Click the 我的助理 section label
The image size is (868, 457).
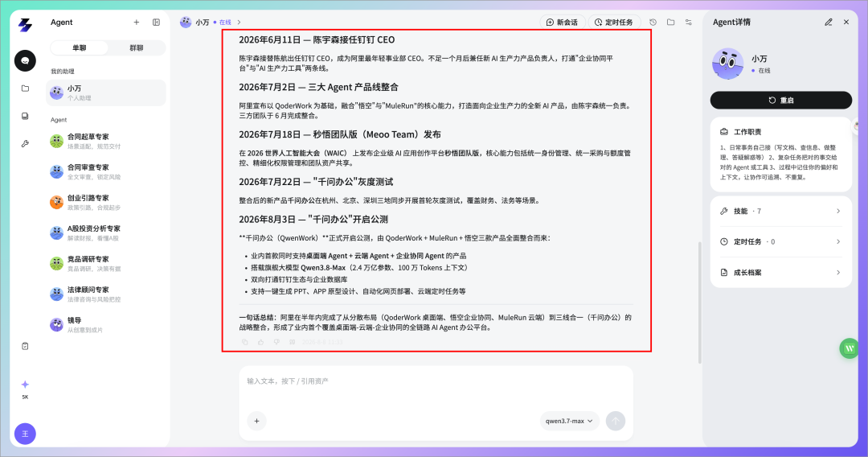coord(63,72)
